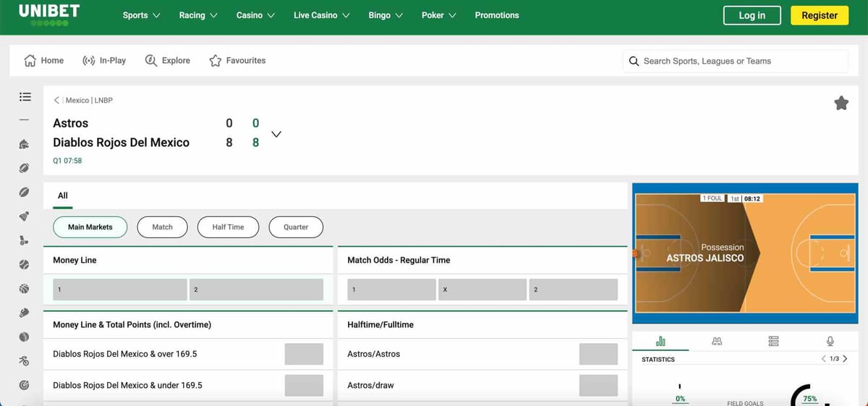Open the lineups people tab icon
The height and width of the screenshot is (406, 868).
(717, 341)
